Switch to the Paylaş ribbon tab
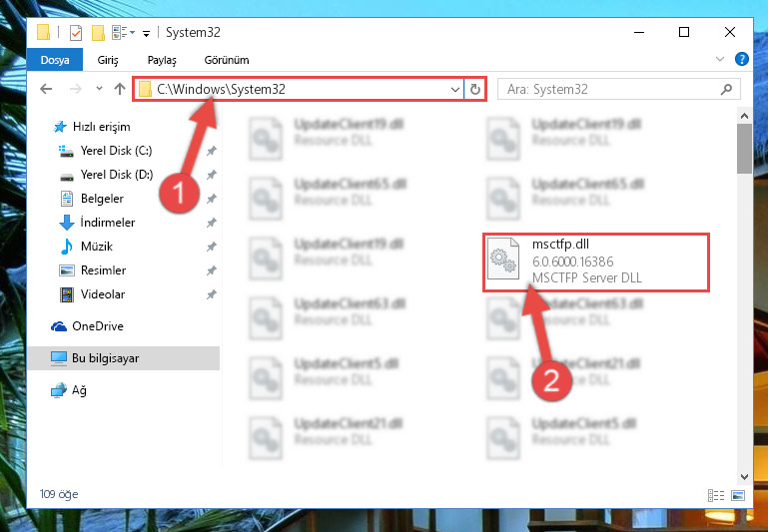The height and width of the screenshot is (532, 768). click(162, 60)
